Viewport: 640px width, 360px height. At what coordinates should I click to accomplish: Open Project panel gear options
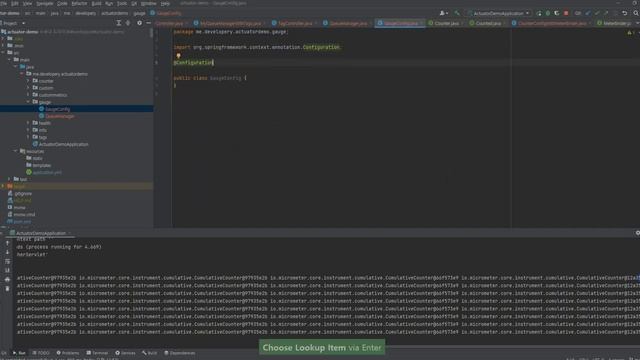(139, 23)
